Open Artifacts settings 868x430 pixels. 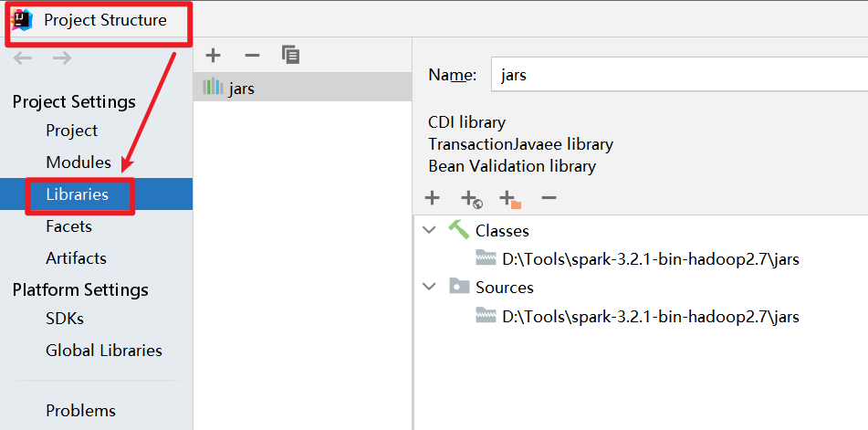(76, 257)
